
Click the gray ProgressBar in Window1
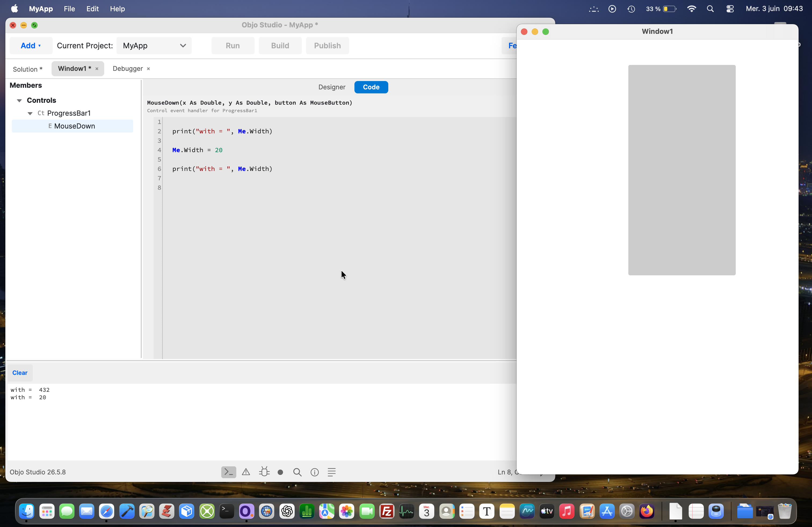coord(682,170)
